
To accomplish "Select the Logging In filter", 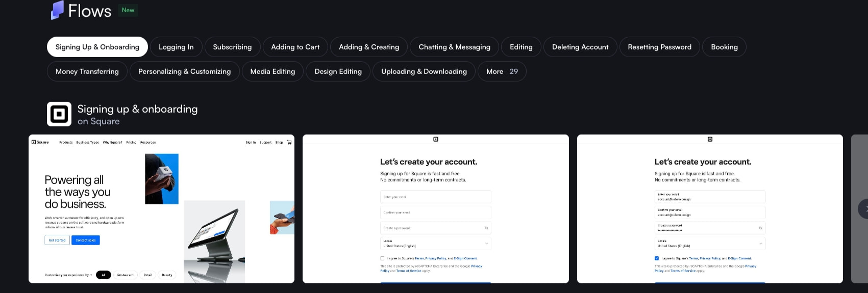I will pyautogui.click(x=176, y=47).
